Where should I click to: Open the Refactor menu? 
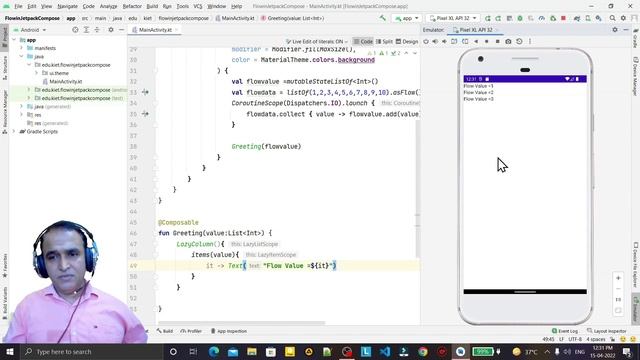[132, 6]
